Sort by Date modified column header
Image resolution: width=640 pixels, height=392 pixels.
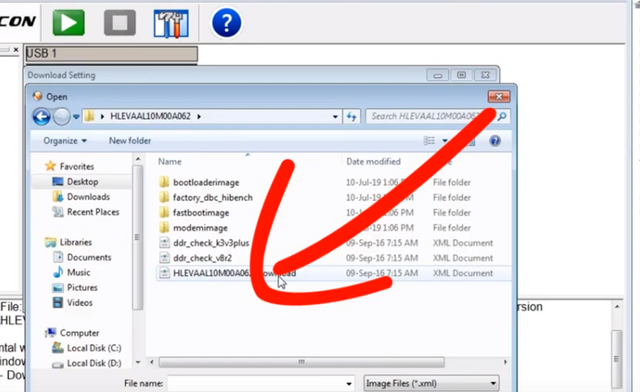point(373,162)
